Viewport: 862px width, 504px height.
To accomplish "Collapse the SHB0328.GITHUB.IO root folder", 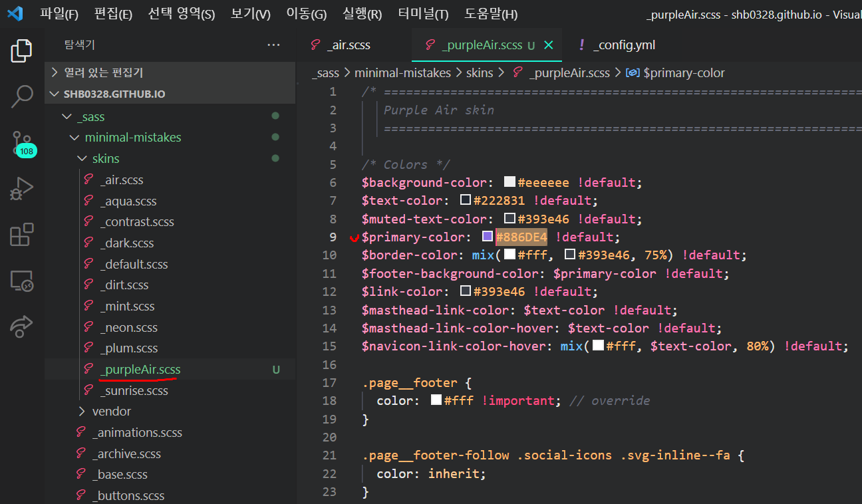I will tap(170, 94).
